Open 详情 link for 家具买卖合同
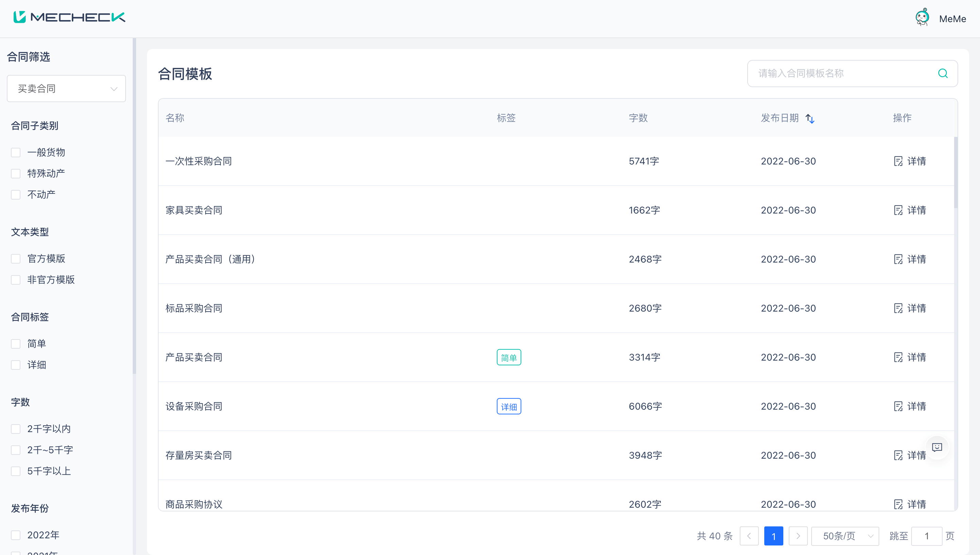 tap(916, 210)
